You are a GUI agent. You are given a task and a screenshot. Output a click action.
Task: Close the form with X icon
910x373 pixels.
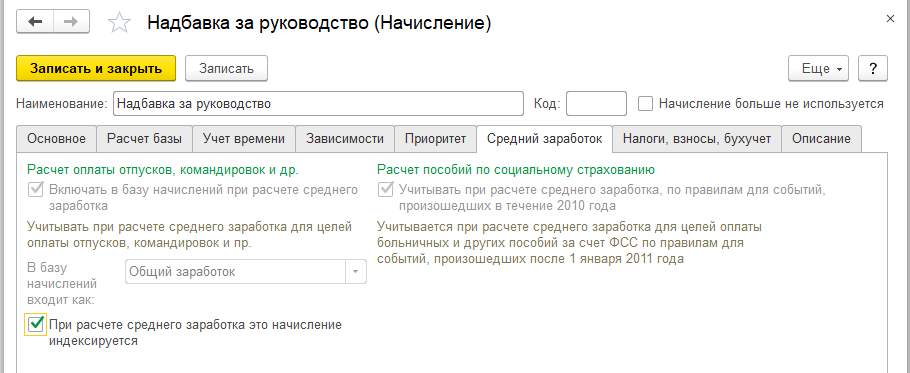[x=890, y=19]
